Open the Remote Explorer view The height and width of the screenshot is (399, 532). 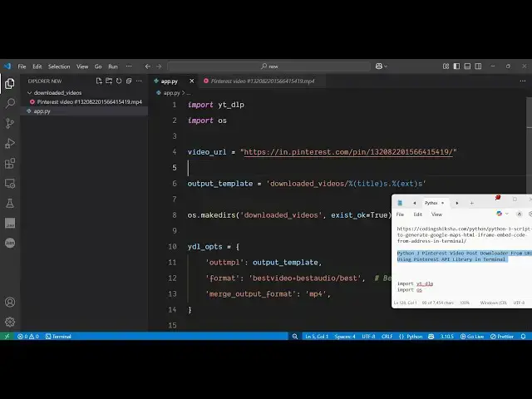pyautogui.click(x=10, y=183)
